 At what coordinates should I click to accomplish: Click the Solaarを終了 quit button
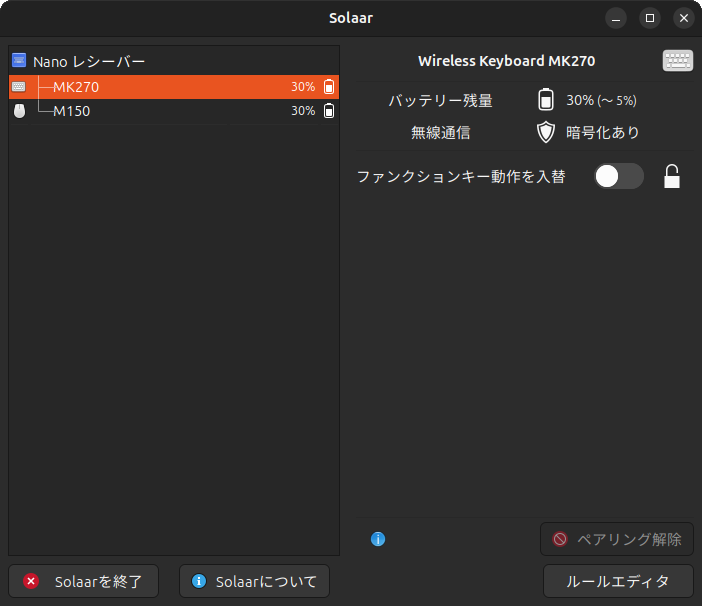pos(84,581)
